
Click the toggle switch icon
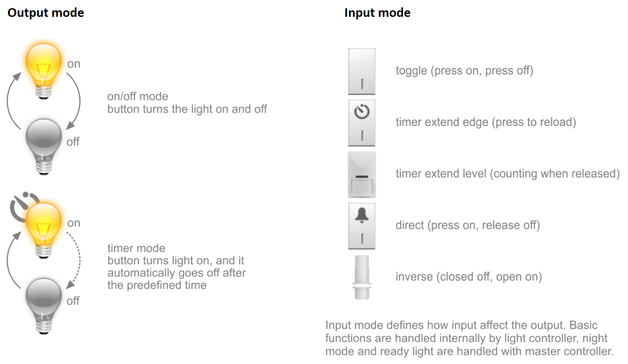[362, 72]
